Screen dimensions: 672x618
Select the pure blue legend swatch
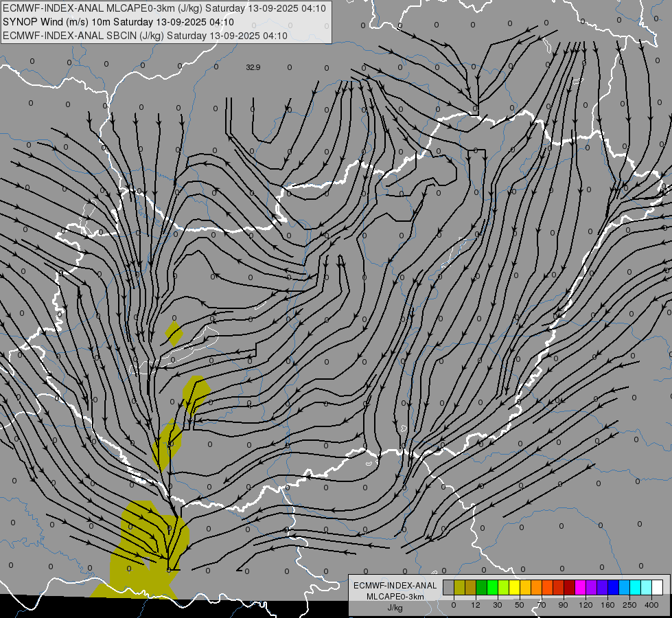[613, 588]
